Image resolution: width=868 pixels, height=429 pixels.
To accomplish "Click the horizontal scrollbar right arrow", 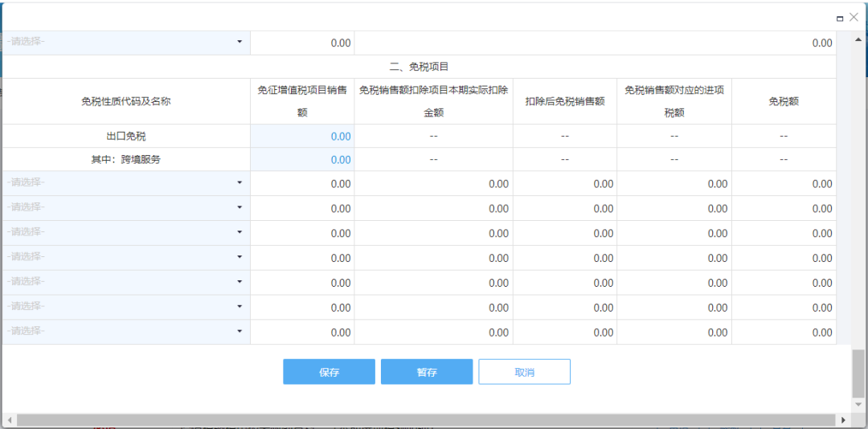I will tap(843, 420).
